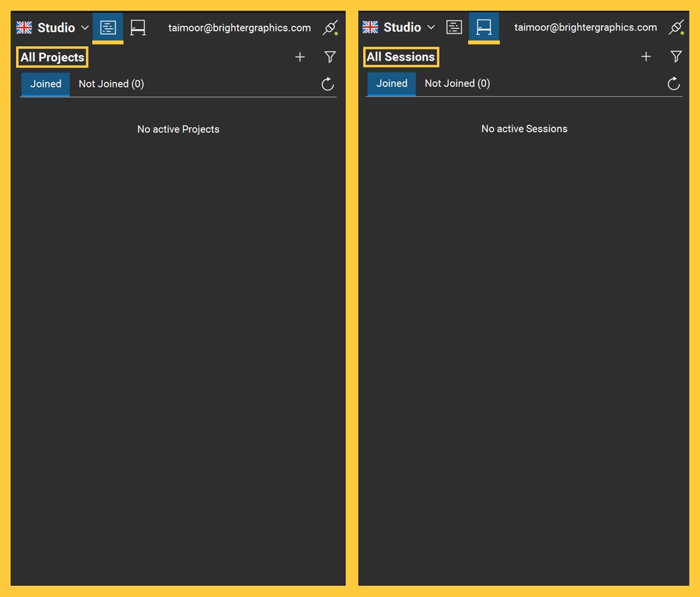Open the Studio chevron in right panel

click(430, 28)
